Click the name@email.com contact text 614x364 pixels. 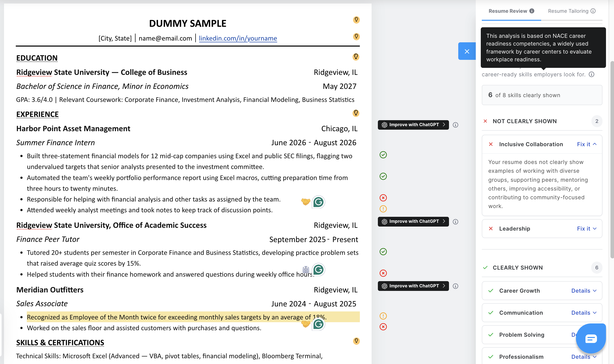(x=165, y=38)
